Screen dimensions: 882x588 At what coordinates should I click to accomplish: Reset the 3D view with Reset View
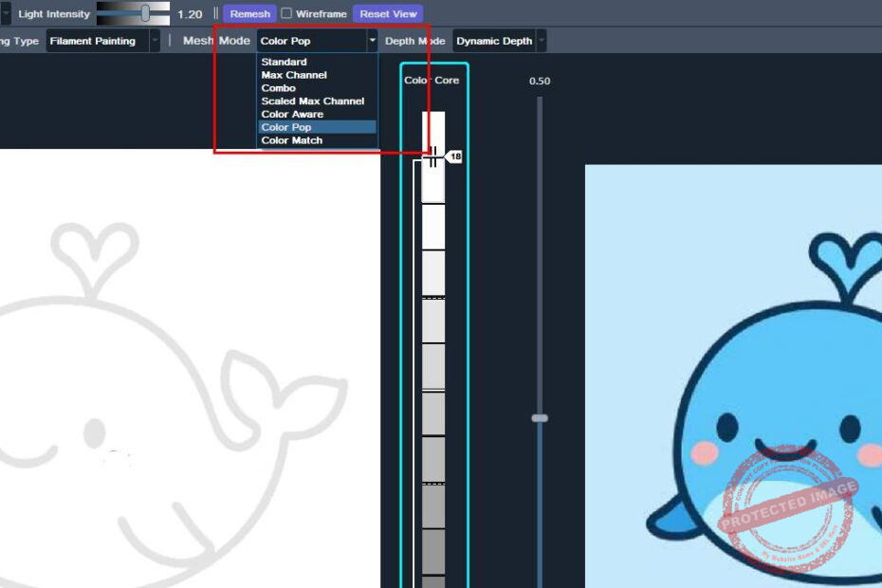[388, 14]
